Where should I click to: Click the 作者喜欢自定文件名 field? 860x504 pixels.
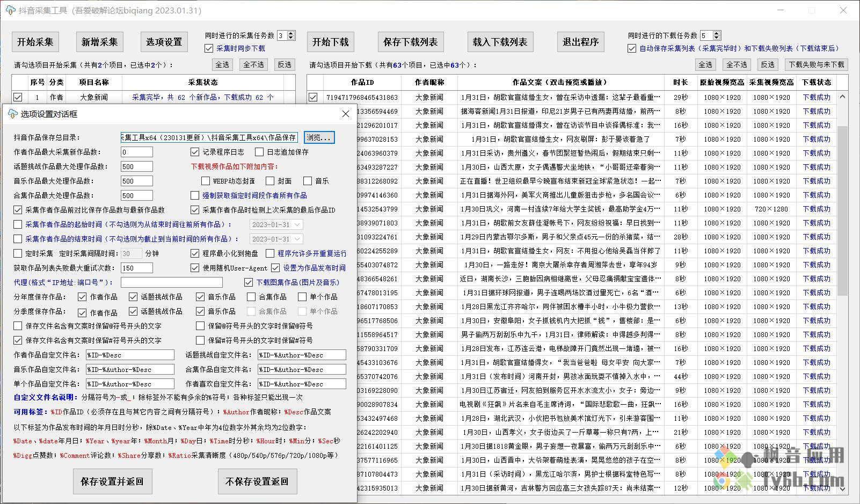(302, 384)
